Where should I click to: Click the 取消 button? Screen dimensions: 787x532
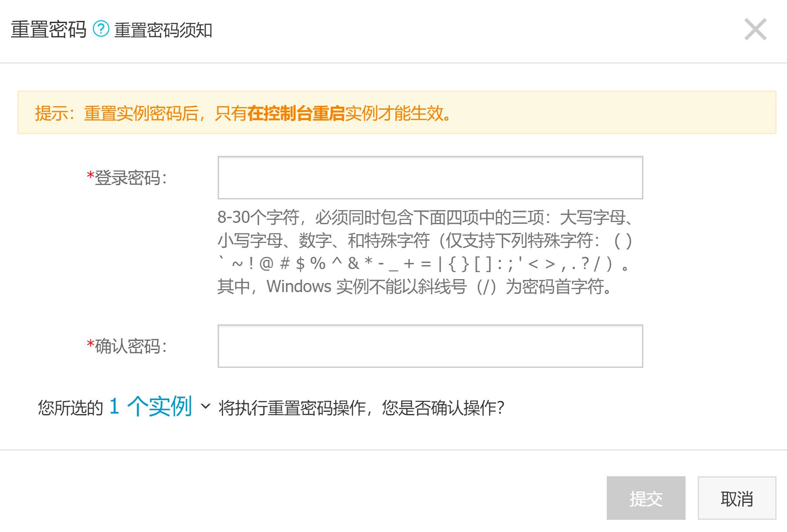point(737,498)
